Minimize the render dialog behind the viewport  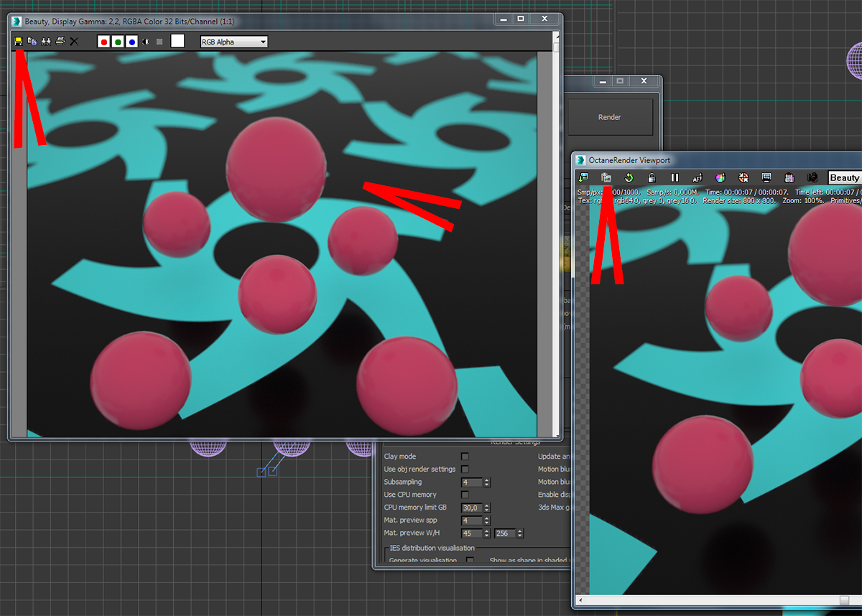click(x=604, y=81)
